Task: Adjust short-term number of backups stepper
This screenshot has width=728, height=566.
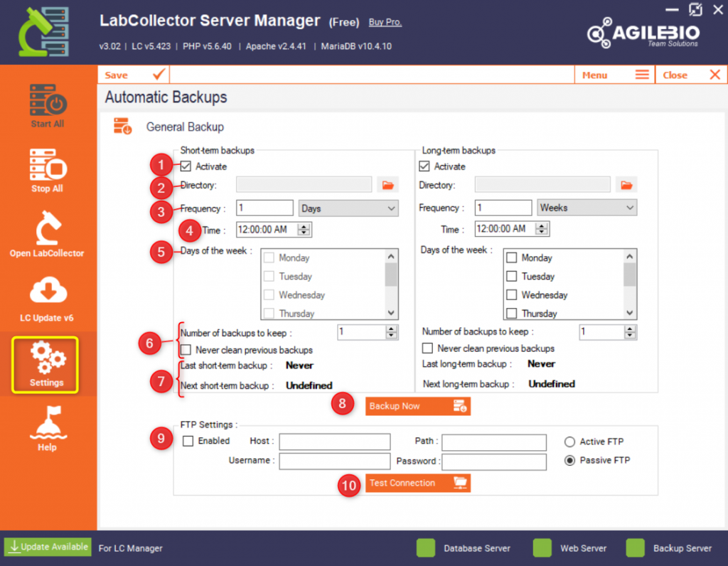Action: pos(392,331)
